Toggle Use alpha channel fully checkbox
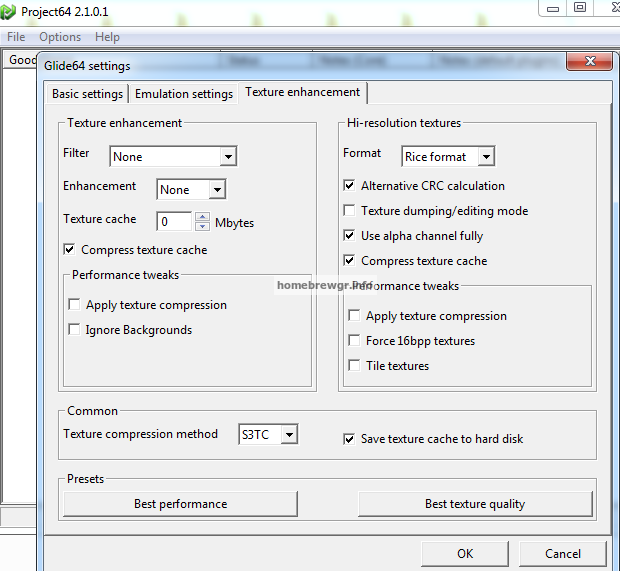Screen dimensions: 620x571 coord(349,236)
